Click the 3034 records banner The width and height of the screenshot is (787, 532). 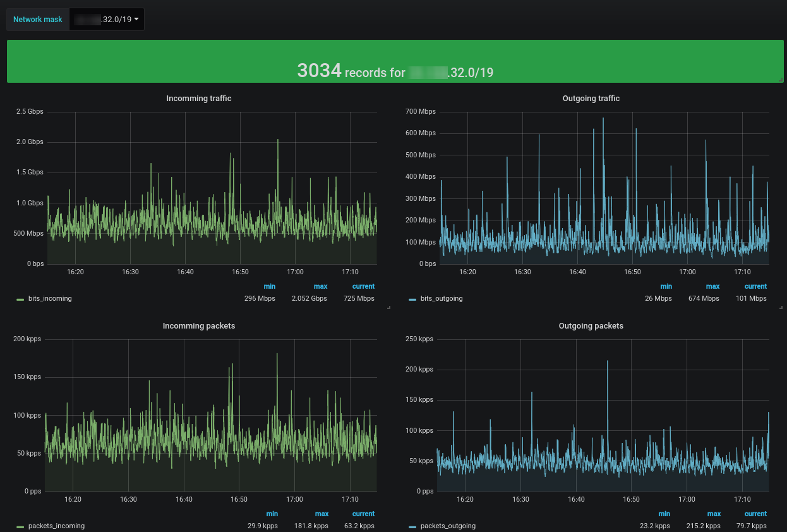coord(394,61)
